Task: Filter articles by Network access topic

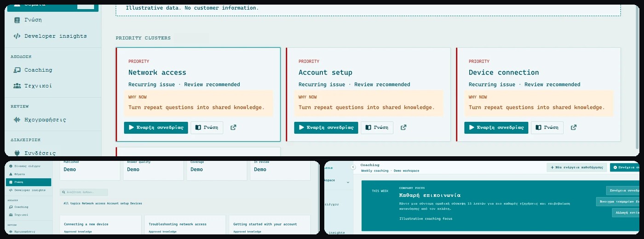Action: [93, 203]
